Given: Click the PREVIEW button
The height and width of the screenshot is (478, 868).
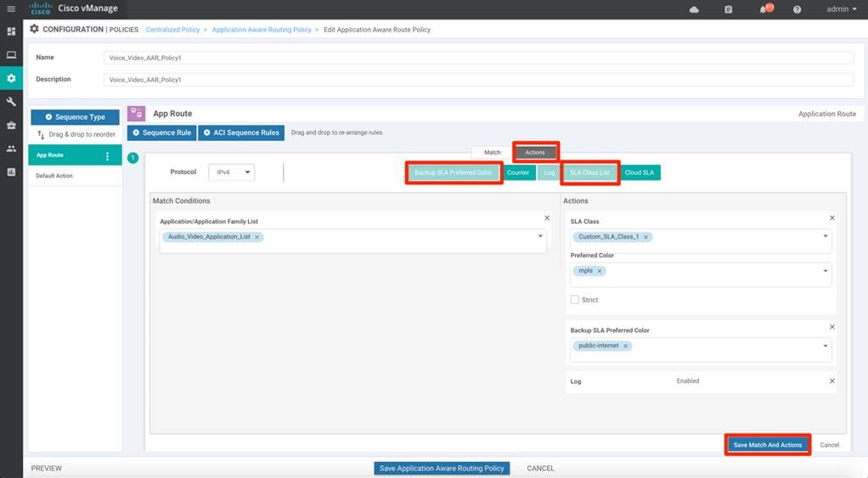Looking at the screenshot, I should click(x=47, y=468).
